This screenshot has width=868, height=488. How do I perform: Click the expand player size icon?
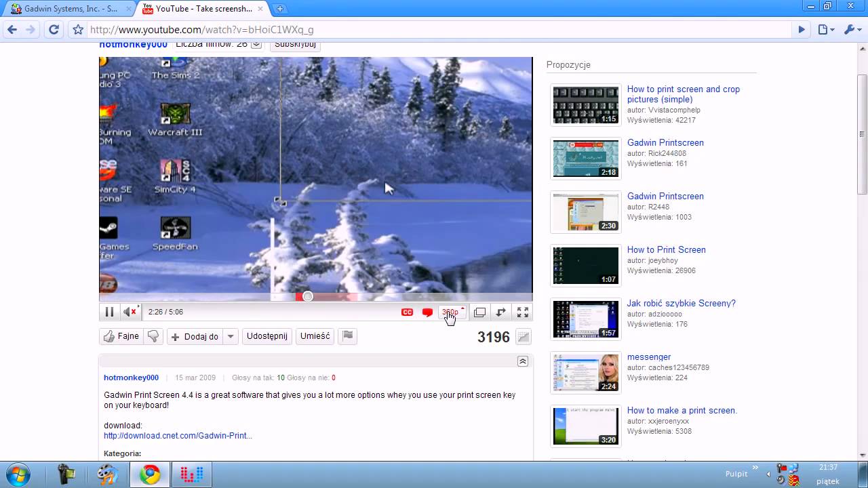tap(501, 312)
